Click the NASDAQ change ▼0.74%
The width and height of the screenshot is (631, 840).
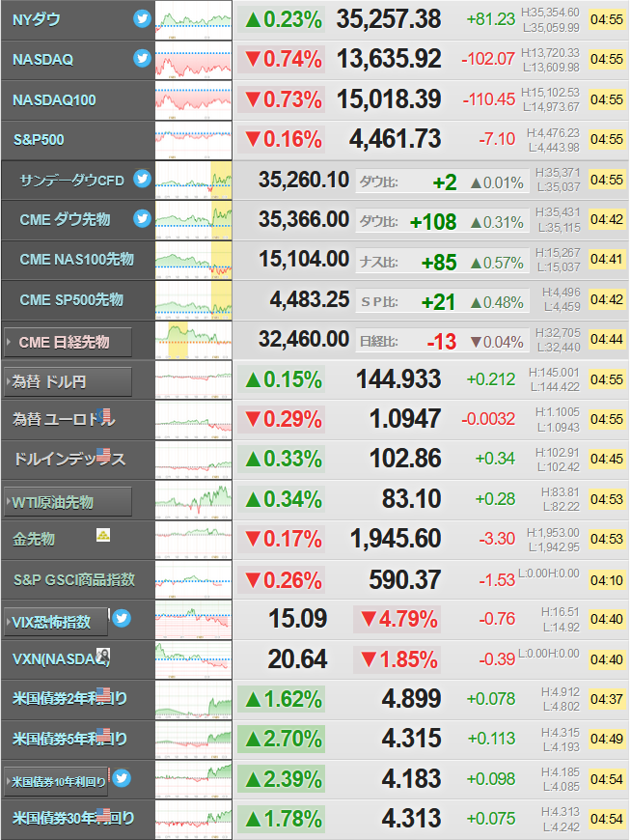pos(283,60)
